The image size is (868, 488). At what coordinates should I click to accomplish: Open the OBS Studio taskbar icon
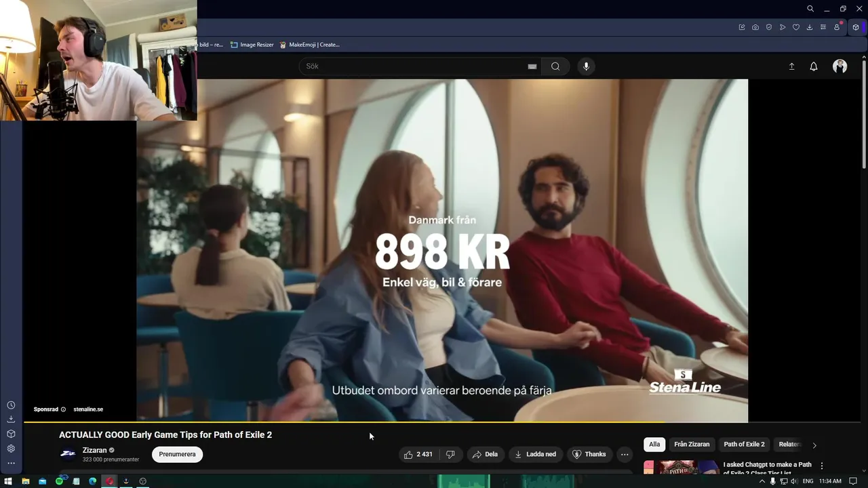[143, 481]
